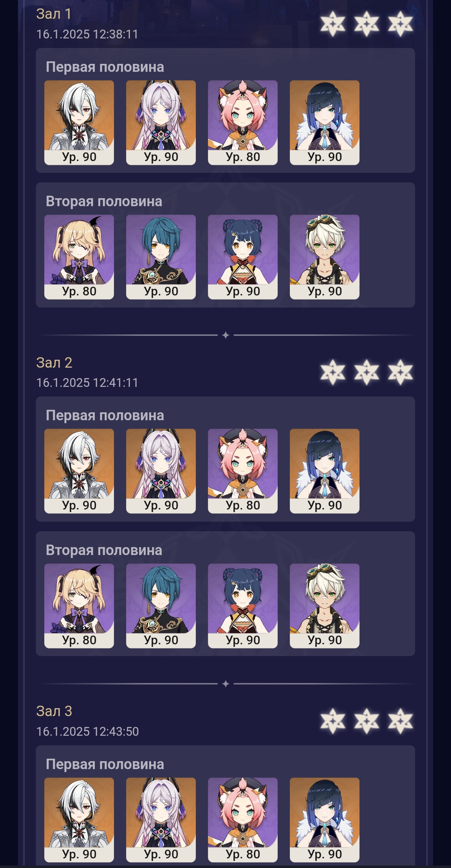Click middle star icon of Зал 2

point(367,372)
